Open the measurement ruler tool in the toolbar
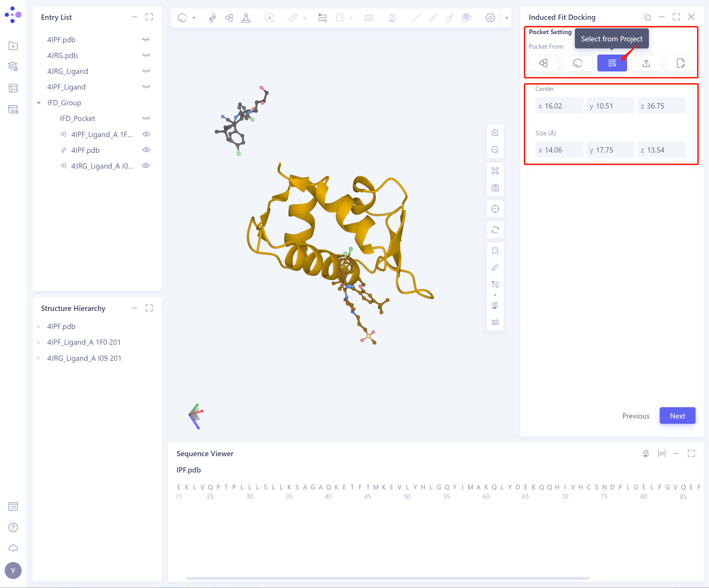Screen dimensions: 709x588 tap(293, 18)
